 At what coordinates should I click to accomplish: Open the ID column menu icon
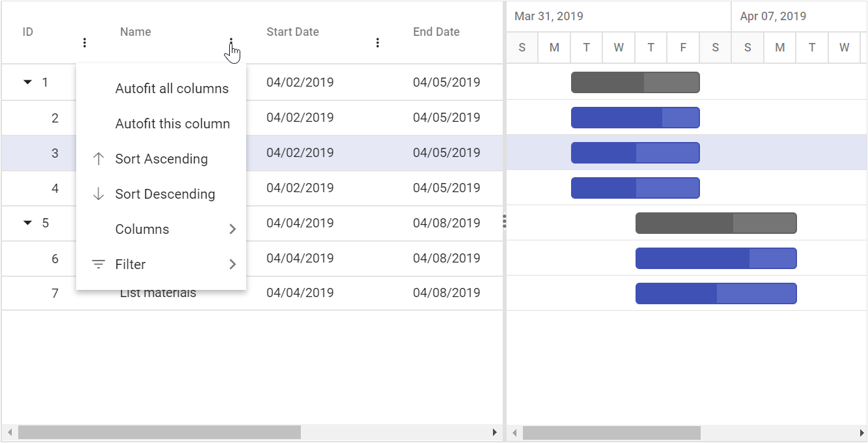pyautogui.click(x=85, y=43)
